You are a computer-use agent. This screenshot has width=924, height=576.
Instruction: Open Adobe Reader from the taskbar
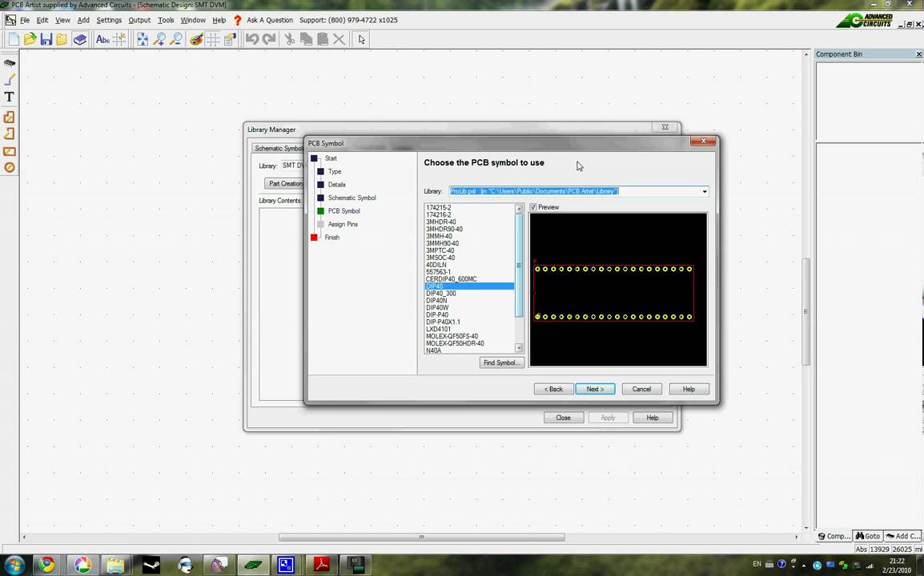pyautogui.click(x=321, y=566)
